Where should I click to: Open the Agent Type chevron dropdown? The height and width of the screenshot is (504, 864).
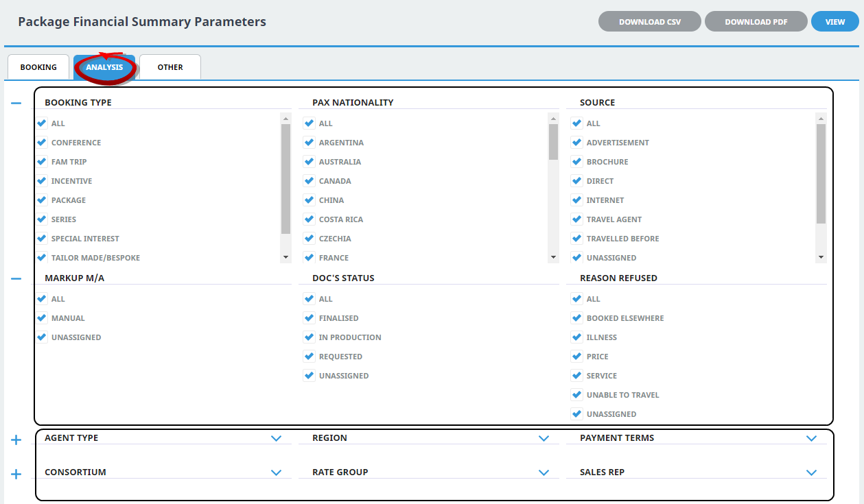(x=276, y=438)
